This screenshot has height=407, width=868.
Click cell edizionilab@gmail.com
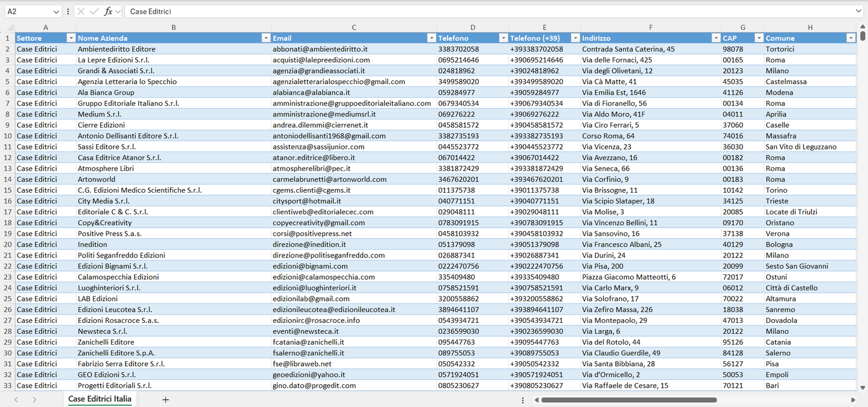354,298
